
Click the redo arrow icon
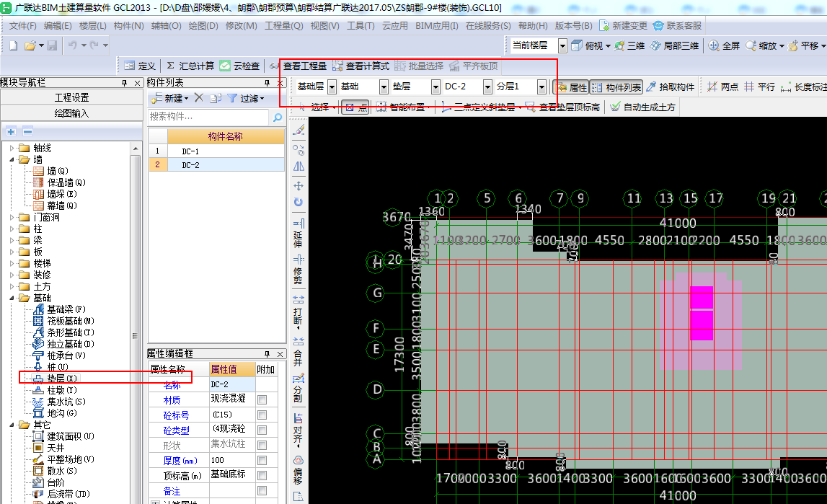point(94,46)
